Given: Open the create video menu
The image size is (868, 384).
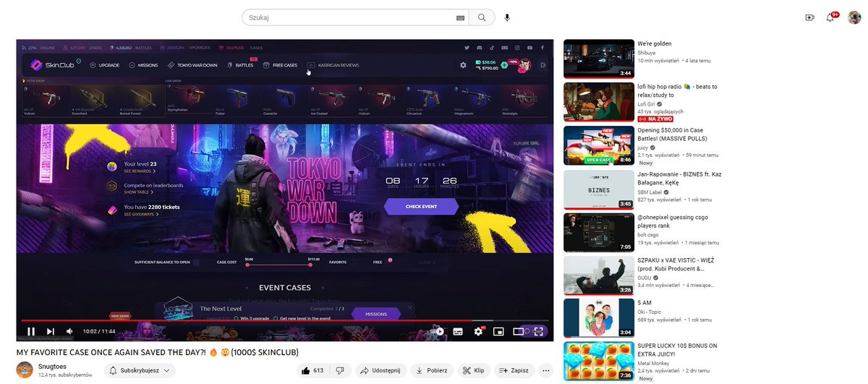Looking at the screenshot, I should 809,17.
